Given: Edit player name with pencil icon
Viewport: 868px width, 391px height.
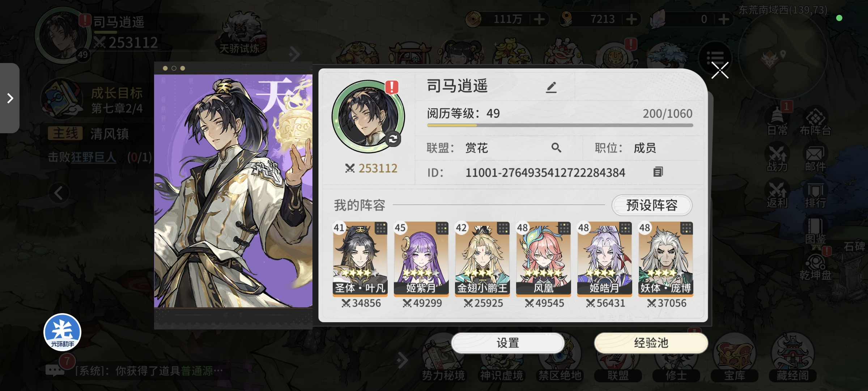Looking at the screenshot, I should (551, 87).
